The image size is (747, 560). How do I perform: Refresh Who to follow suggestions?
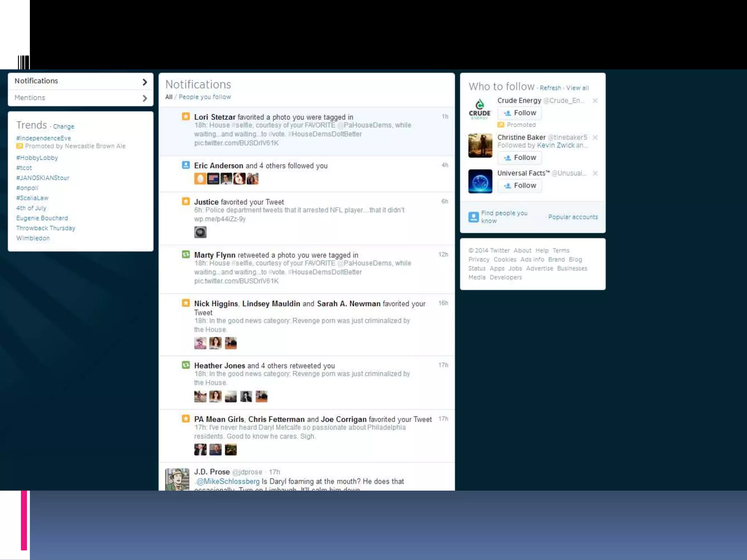[550, 88]
